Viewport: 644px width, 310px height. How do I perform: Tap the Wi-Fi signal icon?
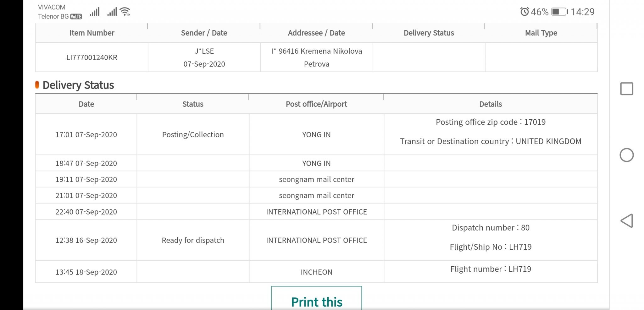(x=125, y=12)
